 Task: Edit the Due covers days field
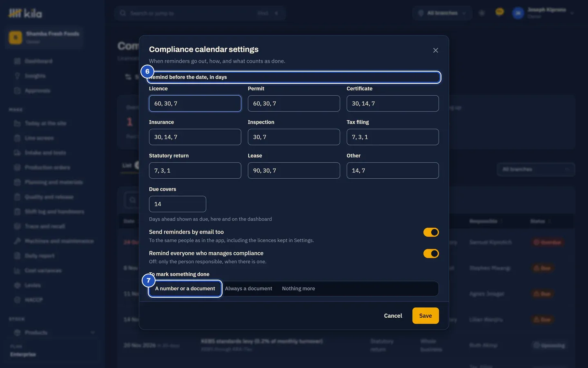(x=178, y=204)
